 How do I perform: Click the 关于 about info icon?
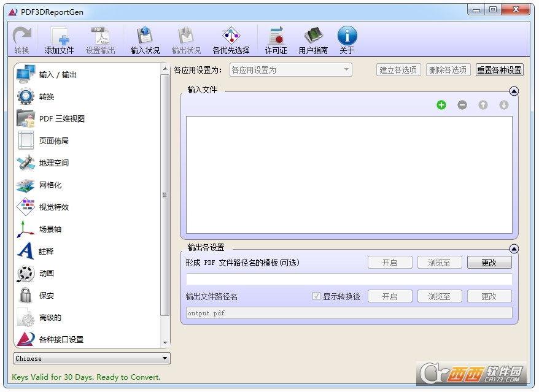pyautogui.click(x=347, y=36)
